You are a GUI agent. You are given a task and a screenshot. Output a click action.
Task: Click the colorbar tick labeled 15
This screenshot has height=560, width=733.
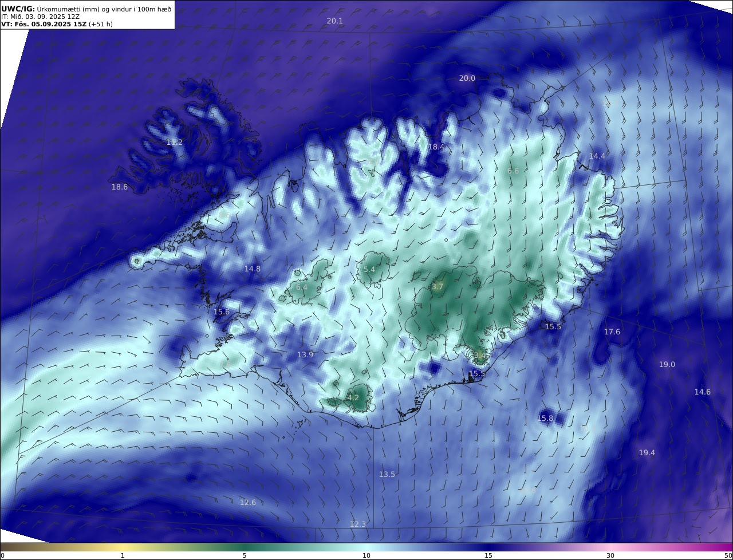tap(488, 555)
